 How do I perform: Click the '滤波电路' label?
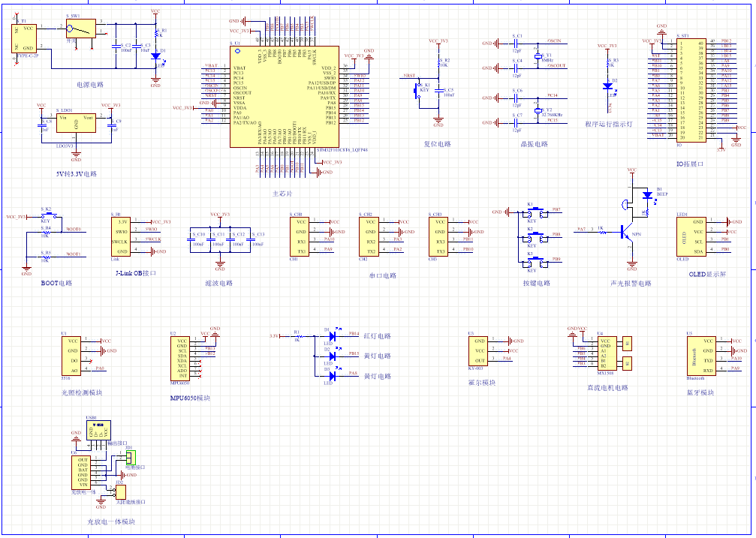[219, 283]
